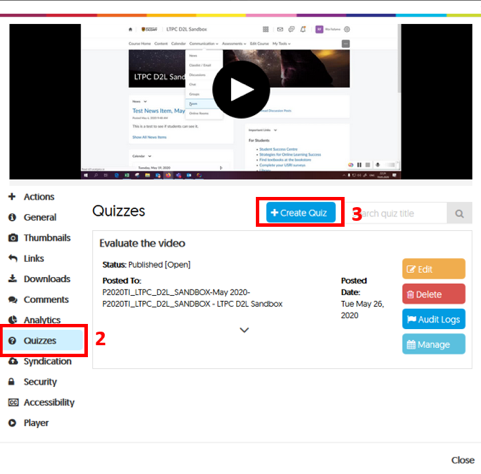Play the video preview

(241, 89)
